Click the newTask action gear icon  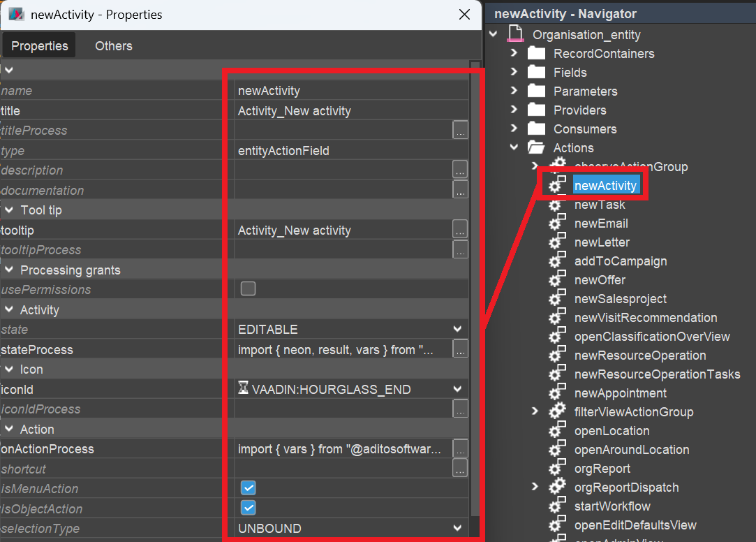click(556, 205)
